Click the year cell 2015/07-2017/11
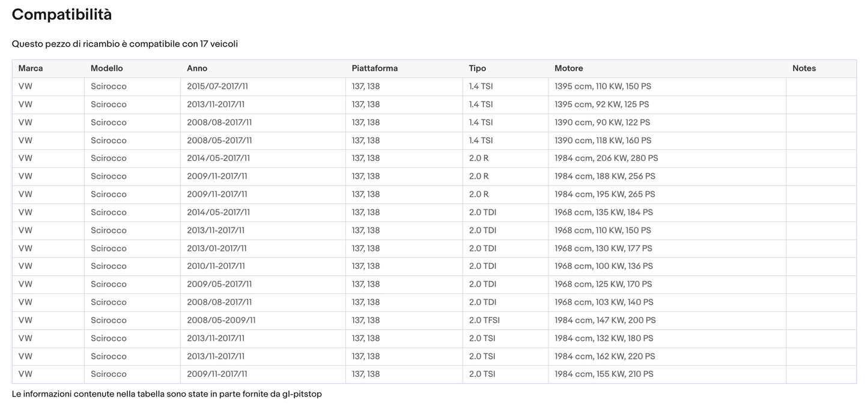The height and width of the screenshot is (411, 868). coord(217,86)
